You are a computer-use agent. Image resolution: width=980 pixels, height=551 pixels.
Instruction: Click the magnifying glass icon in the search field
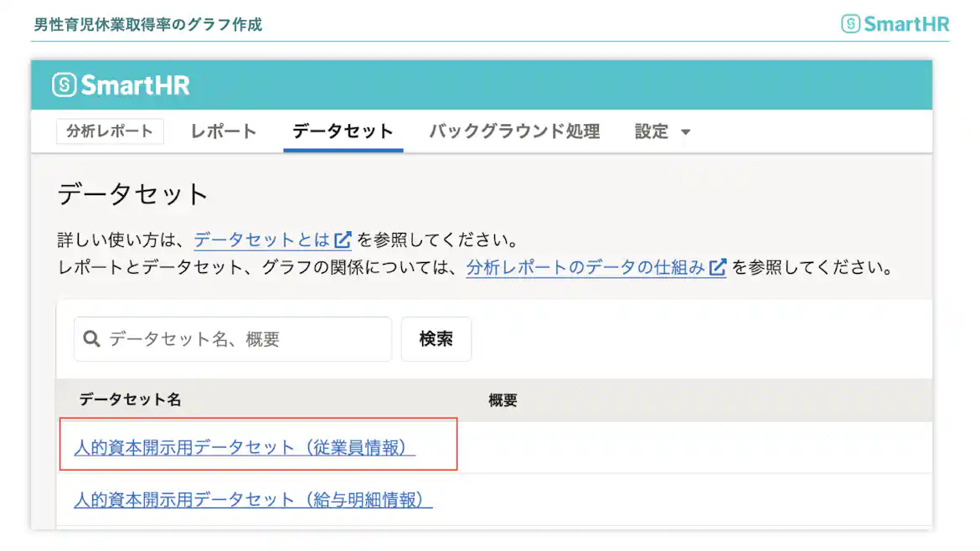pos(92,338)
